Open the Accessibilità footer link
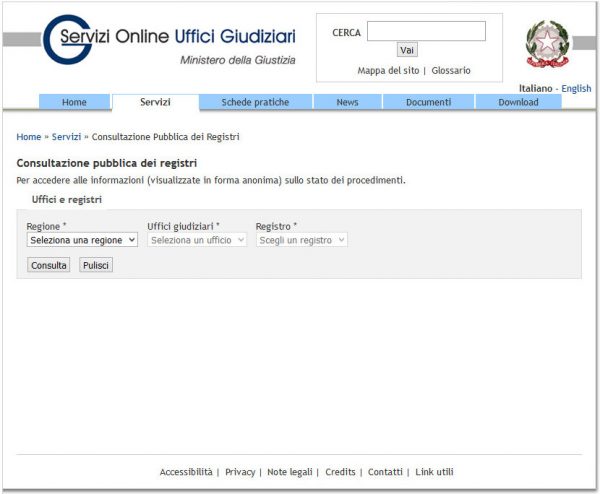Image resolution: width=600 pixels, height=494 pixels. point(186,472)
